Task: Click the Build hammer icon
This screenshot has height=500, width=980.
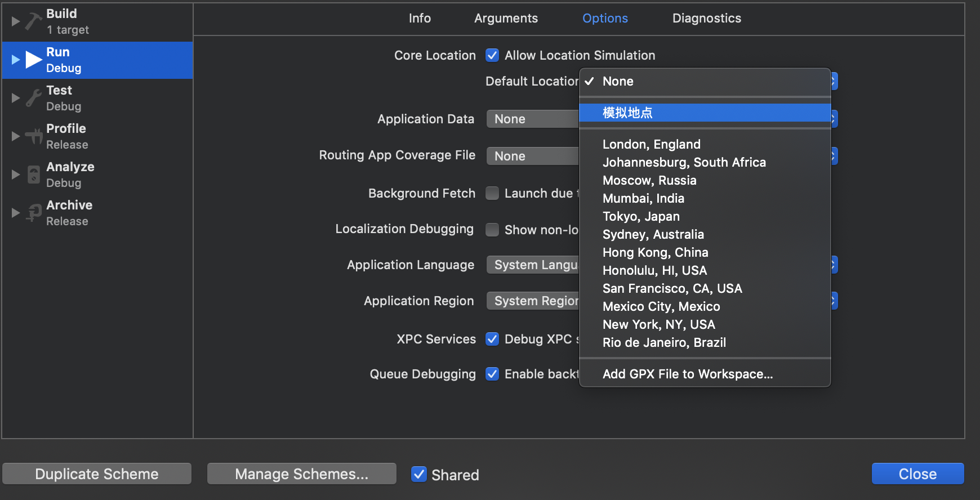Action: 33,21
